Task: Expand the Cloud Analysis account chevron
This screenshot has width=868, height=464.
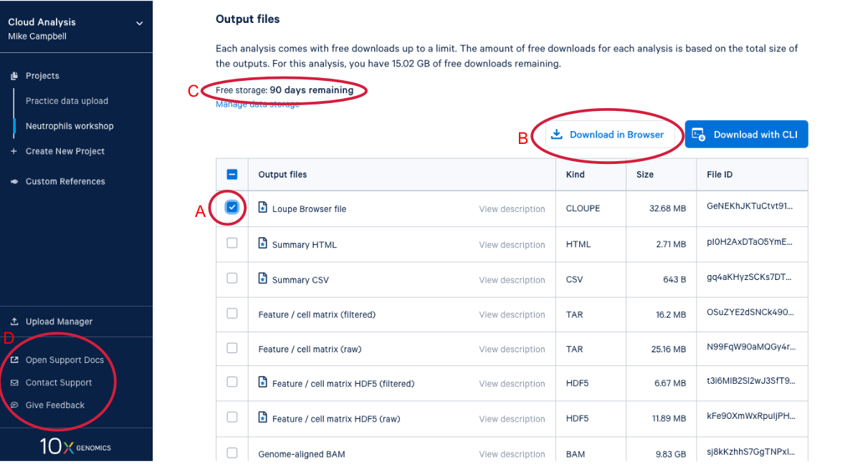Action: click(140, 23)
